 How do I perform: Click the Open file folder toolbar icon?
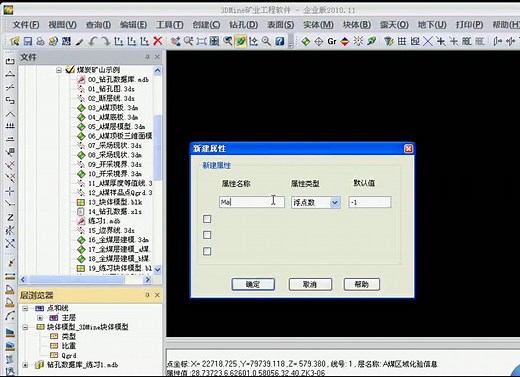15,41
